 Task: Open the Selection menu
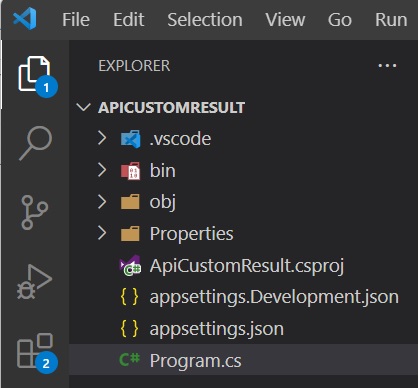tap(205, 20)
